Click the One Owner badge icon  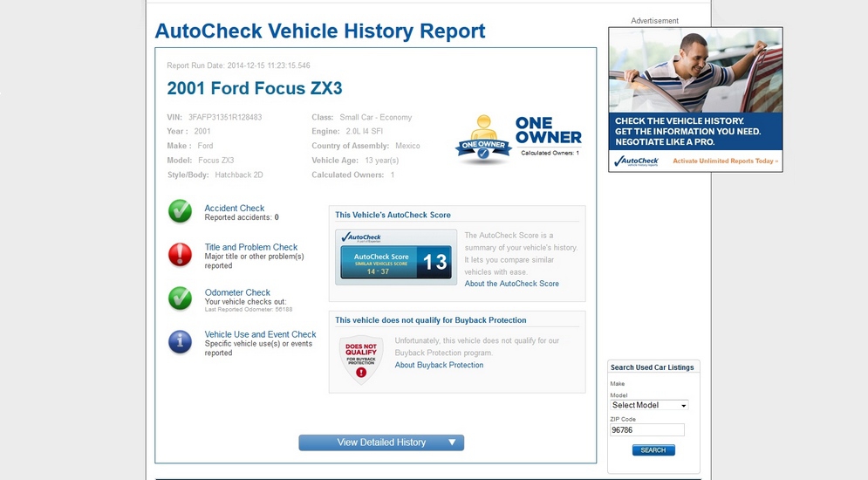coord(483,140)
